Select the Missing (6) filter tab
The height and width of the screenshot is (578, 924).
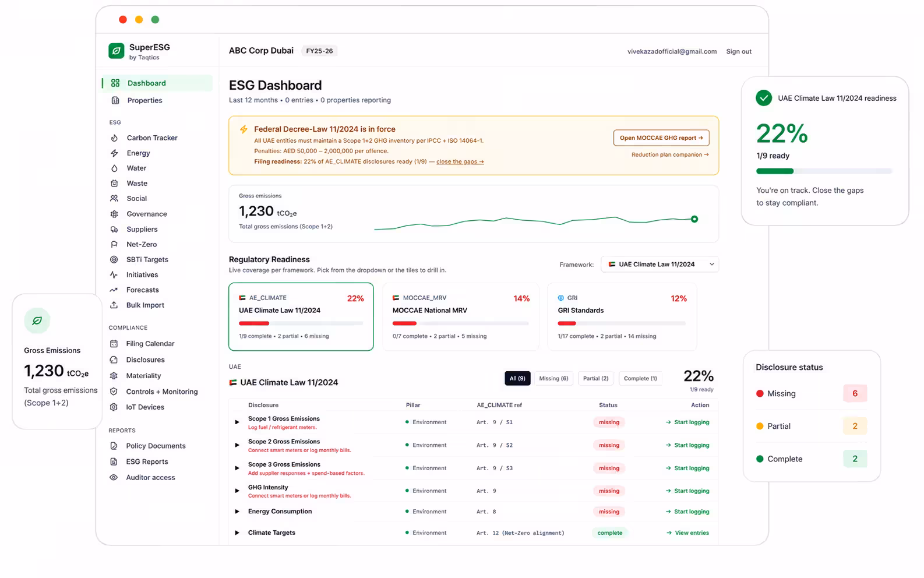tap(553, 379)
